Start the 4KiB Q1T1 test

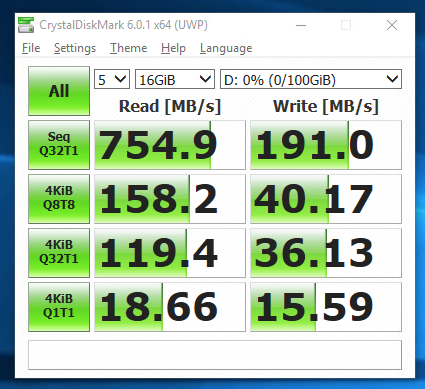[x=59, y=307]
